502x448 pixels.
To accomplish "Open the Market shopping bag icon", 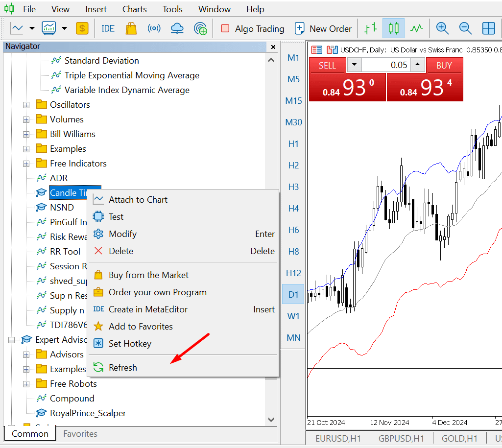I will pyautogui.click(x=131, y=28).
